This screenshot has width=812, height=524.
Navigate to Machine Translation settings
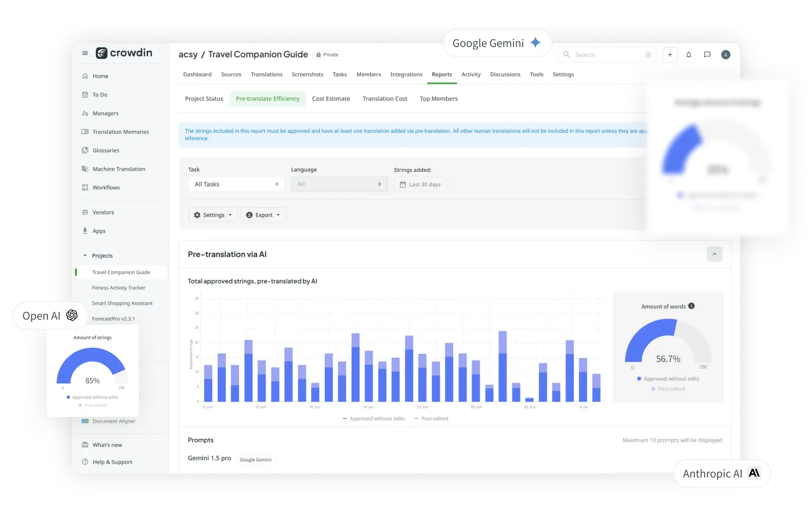[119, 169]
